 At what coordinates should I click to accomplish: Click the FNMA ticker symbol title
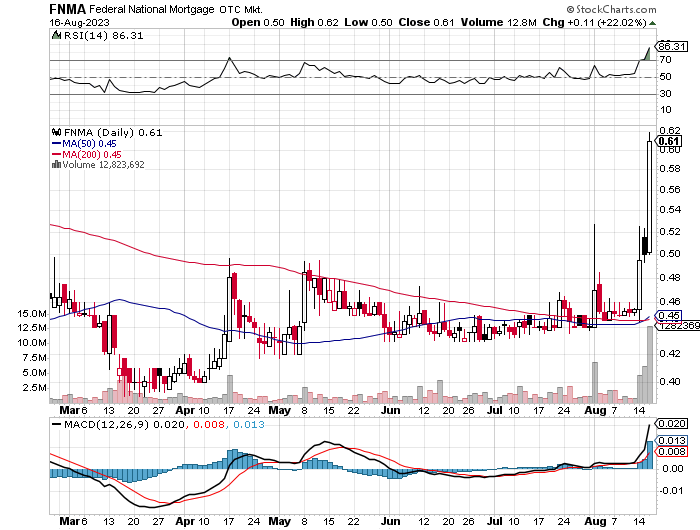pos(68,9)
